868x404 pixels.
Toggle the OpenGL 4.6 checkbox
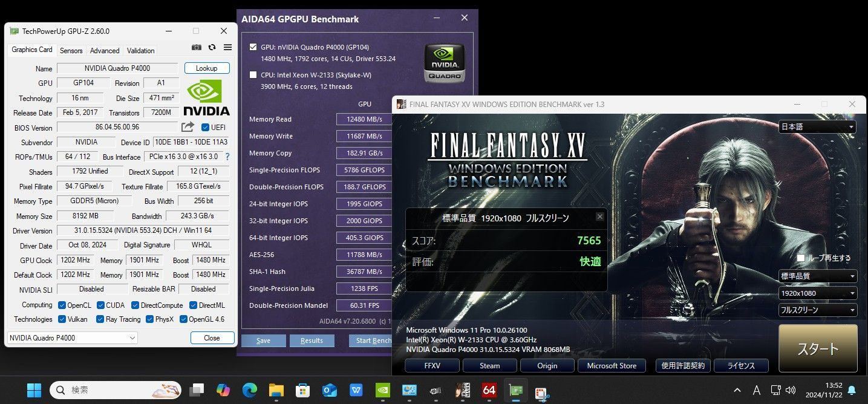183,319
